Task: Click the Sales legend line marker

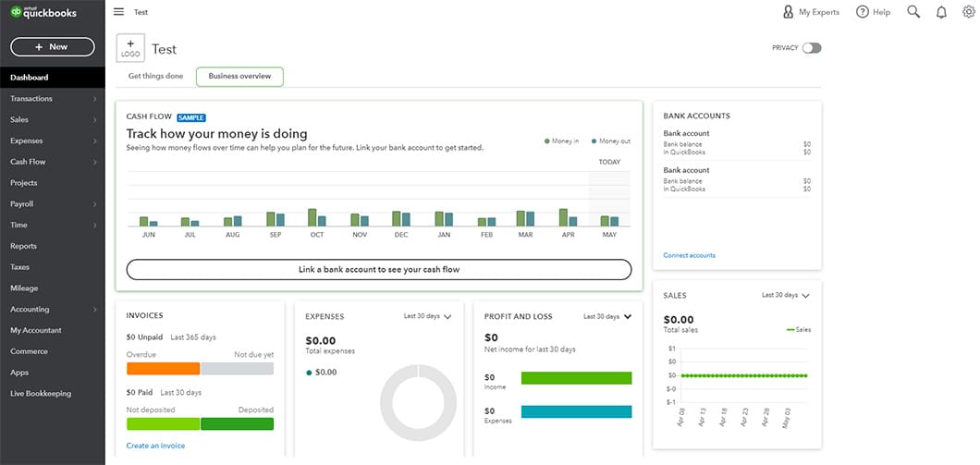Action: tap(790, 329)
